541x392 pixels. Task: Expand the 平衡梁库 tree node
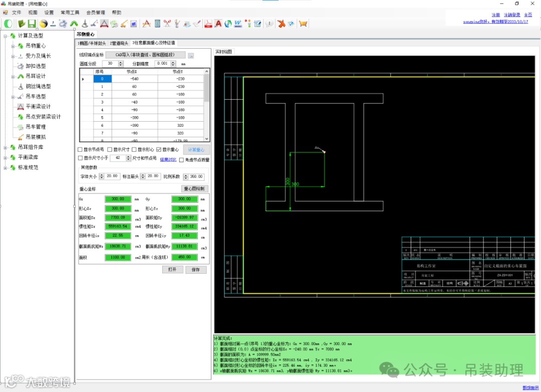pyautogui.click(x=6, y=157)
